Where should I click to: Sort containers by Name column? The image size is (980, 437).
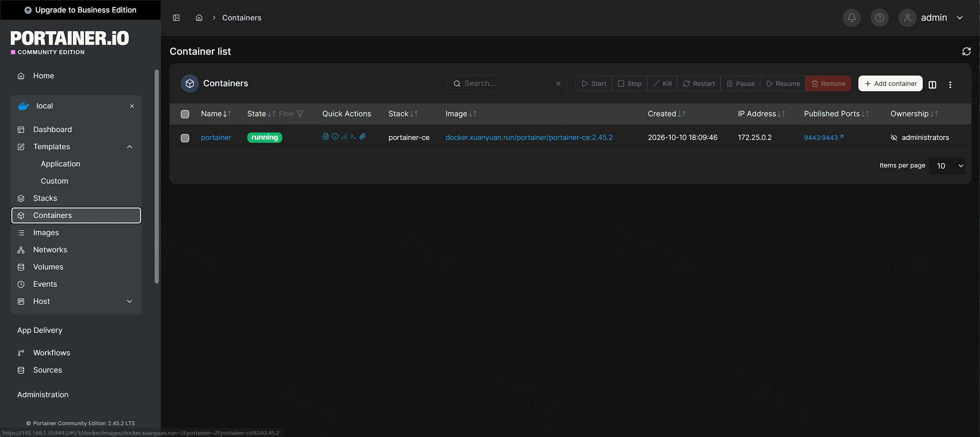[216, 114]
